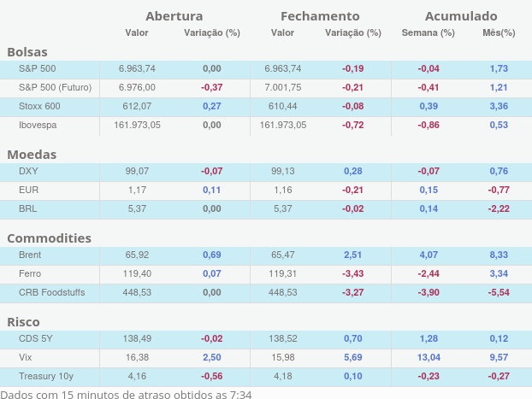
Task: Click the Acumulado column group header
Action: point(460,16)
